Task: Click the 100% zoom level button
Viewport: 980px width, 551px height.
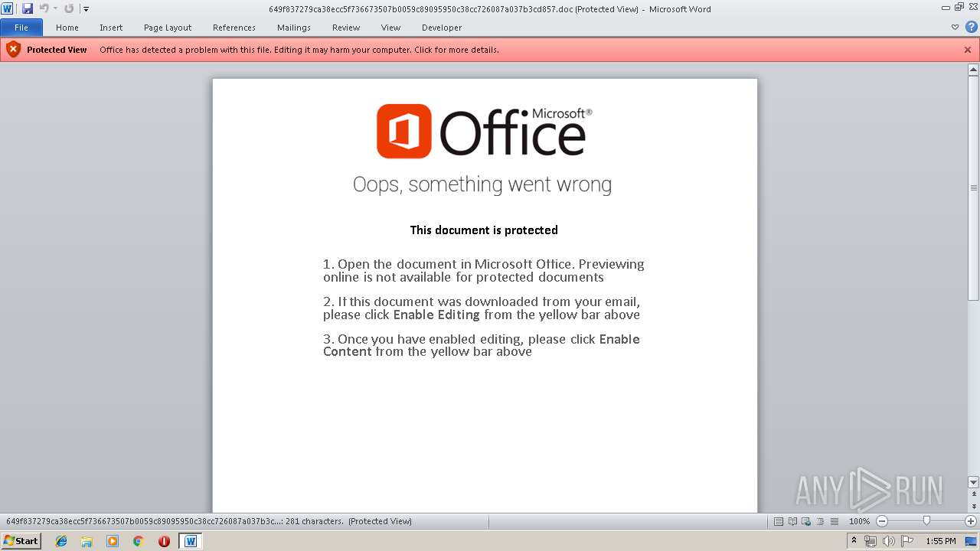Action: (x=859, y=521)
